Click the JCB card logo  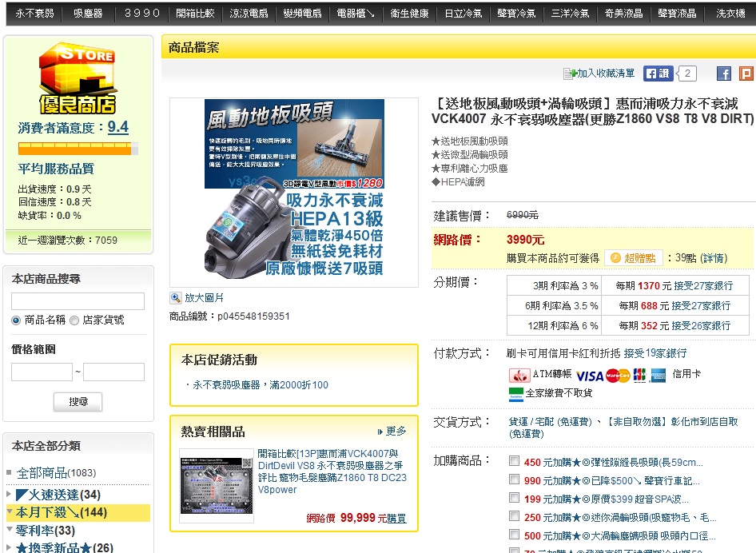(639, 375)
